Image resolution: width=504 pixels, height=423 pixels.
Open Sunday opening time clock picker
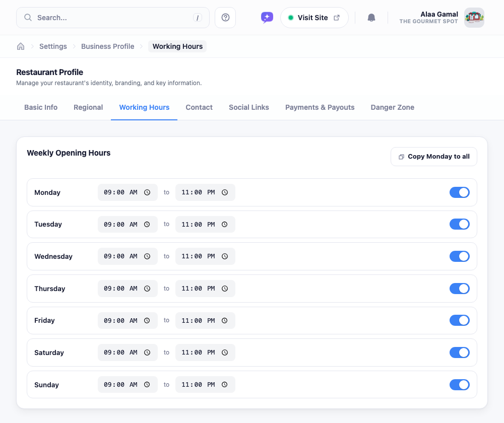[147, 384]
